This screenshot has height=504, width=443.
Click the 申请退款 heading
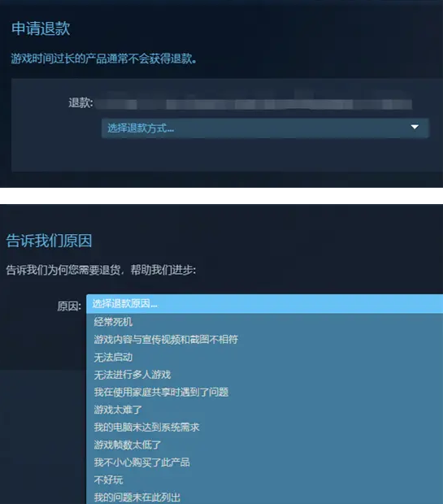(41, 28)
